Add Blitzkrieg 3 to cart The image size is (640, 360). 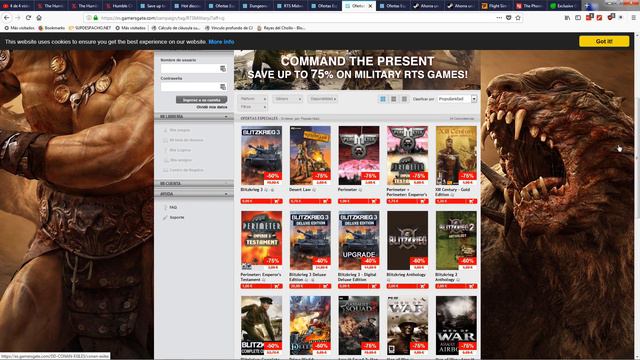click(x=276, y=201)
